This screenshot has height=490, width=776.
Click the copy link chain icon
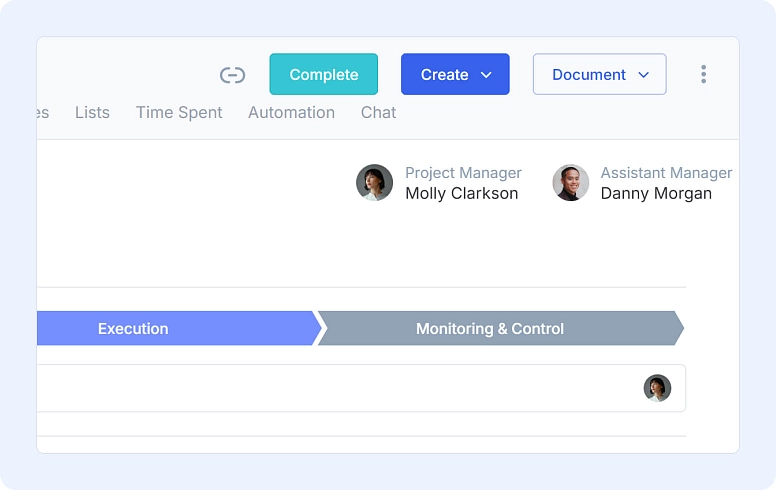(232, 75)
